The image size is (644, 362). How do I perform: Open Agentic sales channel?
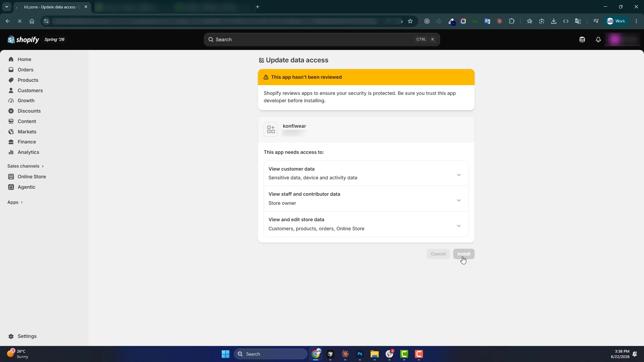tap(26, 187)
